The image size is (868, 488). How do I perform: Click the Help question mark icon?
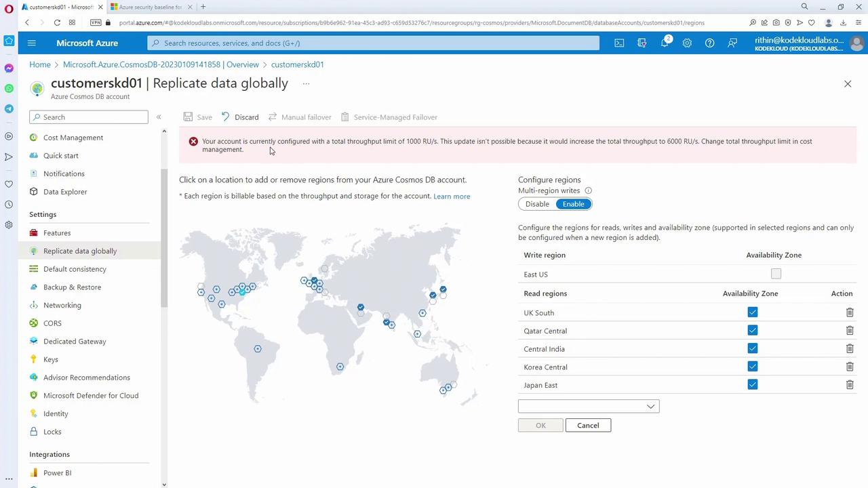709,43
